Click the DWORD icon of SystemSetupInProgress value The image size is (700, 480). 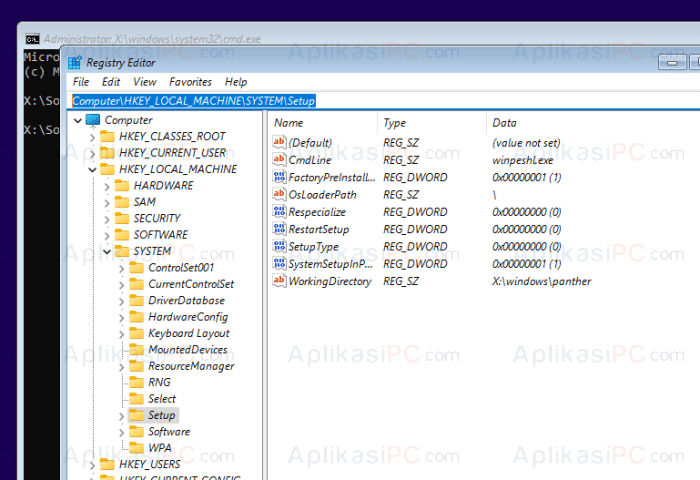point(279,263)
